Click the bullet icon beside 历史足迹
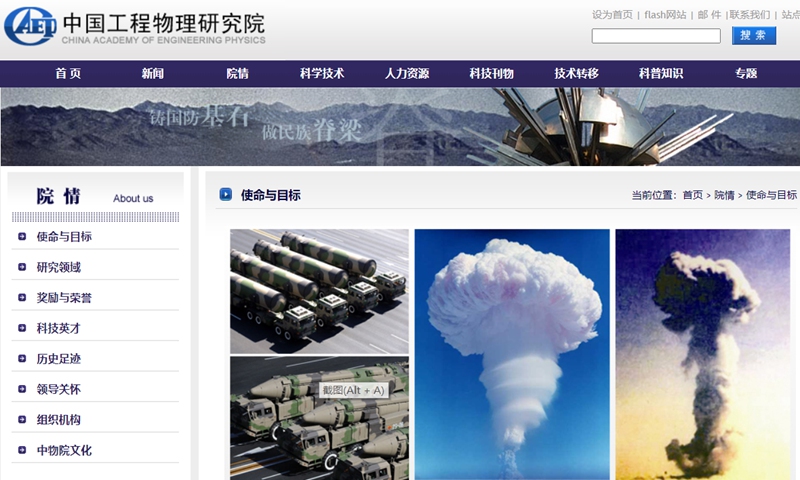 click(22, 359)
